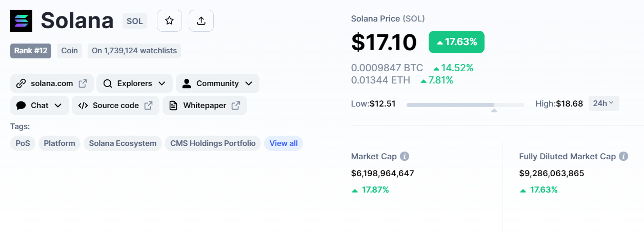The height and width of the screenshot is (232, 644).
Task: Click the Market Cap info icon
Action: 405,156
